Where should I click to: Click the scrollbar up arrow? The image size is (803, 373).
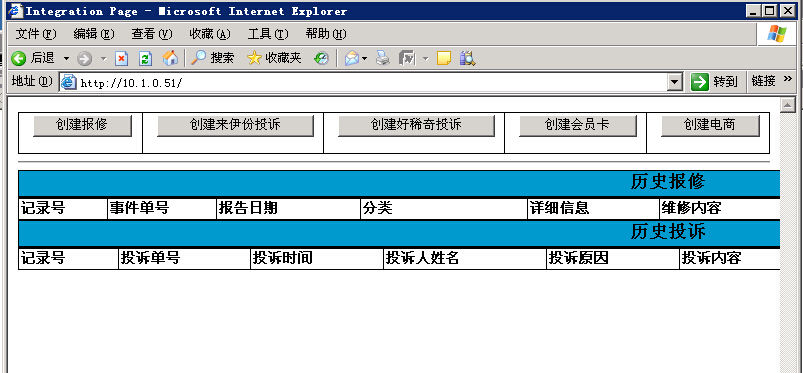click(x=787, y=105)
